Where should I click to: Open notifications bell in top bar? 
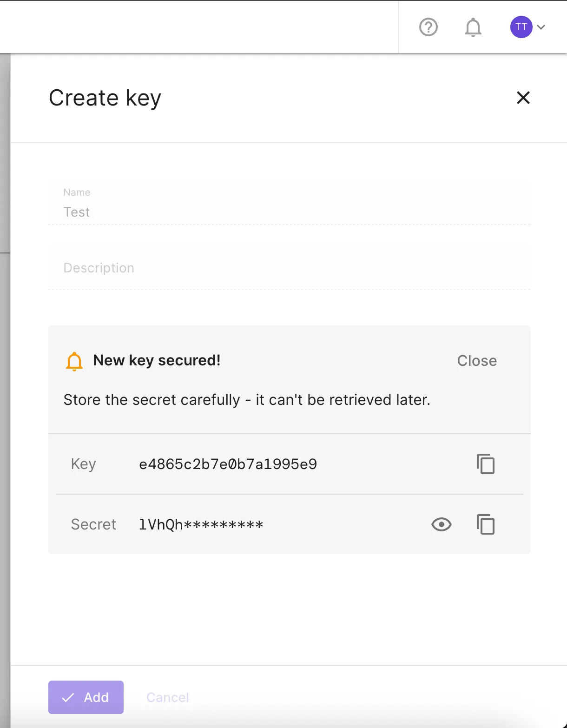point(473,27)
